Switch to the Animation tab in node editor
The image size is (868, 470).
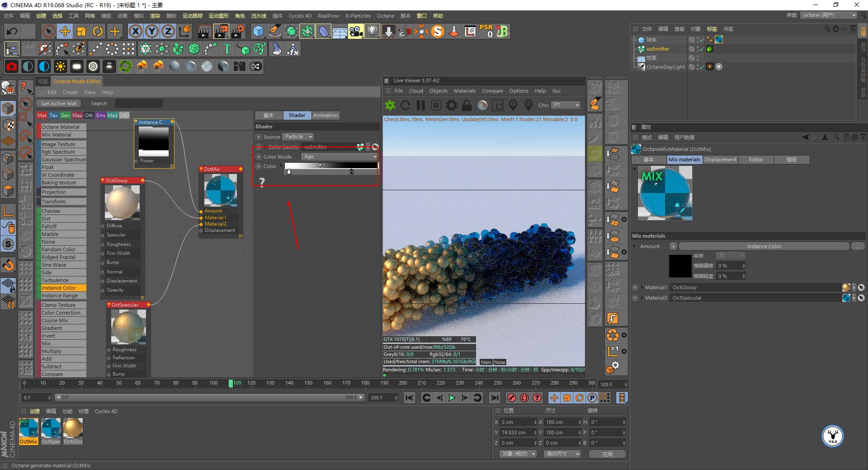tap(325, 115)
